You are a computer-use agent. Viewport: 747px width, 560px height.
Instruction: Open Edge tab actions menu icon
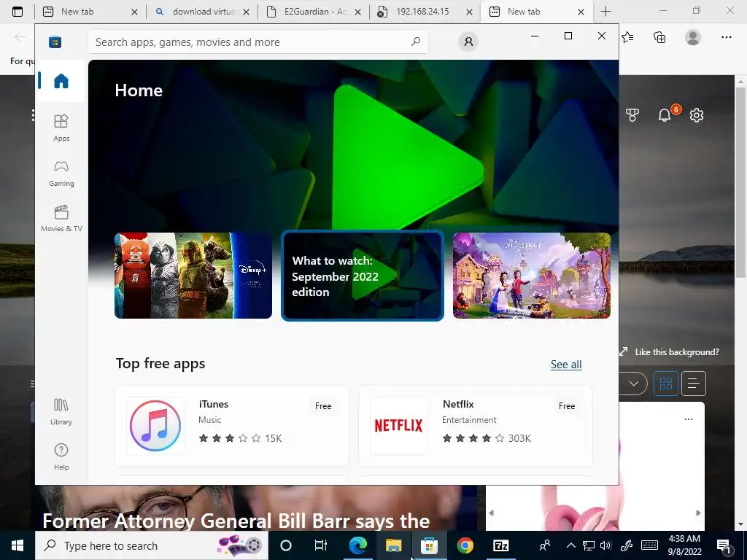(x=18, y=12)
